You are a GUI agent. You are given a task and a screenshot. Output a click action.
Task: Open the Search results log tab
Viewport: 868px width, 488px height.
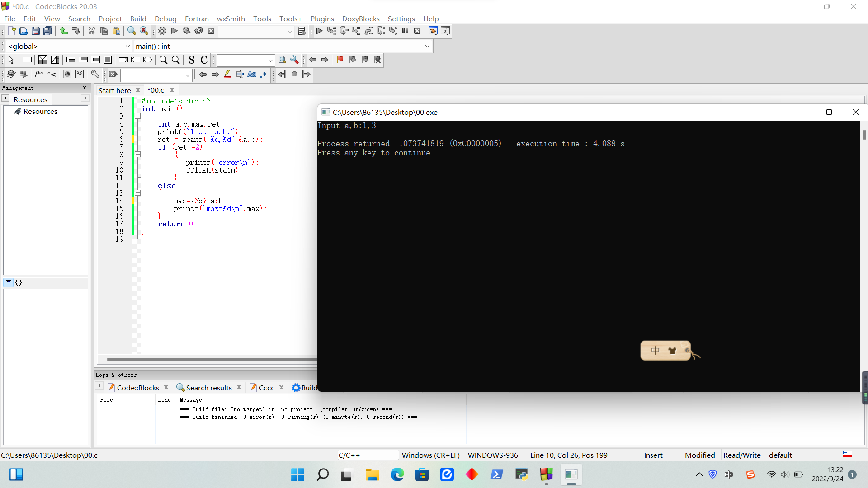coord(208,388)
